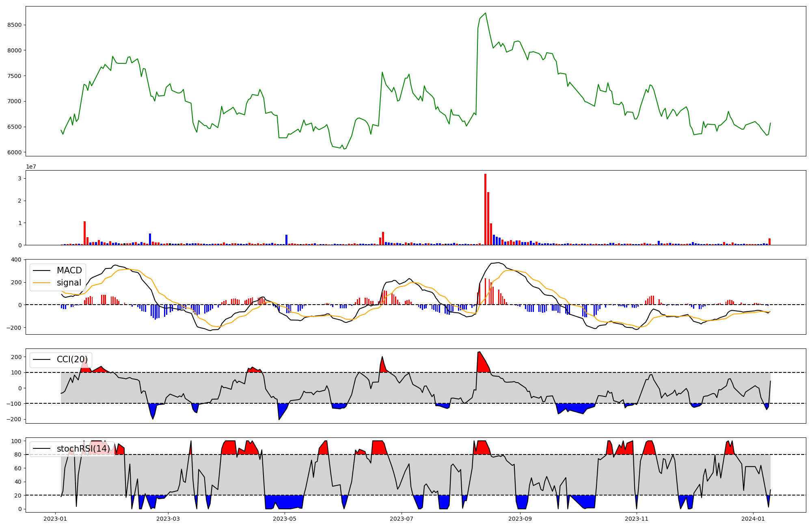The image size is (812, 528).
Task: Click the 2023-09 x-axis date label
Action: 520,519
